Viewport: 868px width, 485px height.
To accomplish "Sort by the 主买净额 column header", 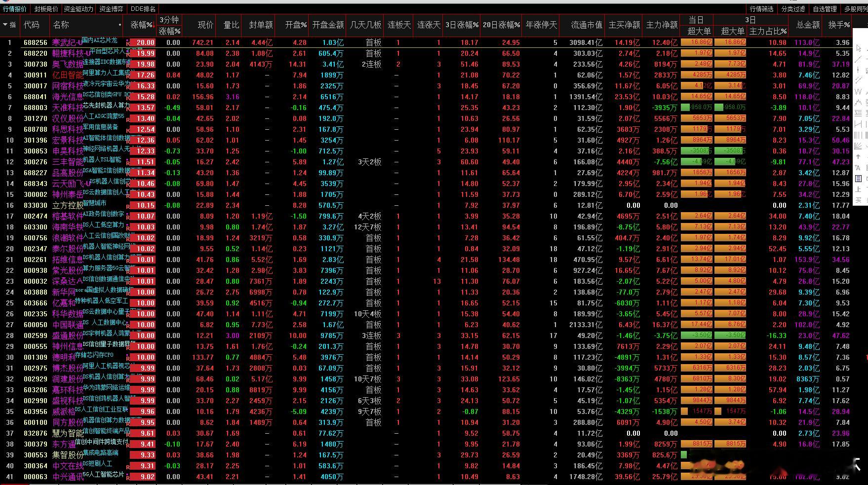I will point(624,25).
